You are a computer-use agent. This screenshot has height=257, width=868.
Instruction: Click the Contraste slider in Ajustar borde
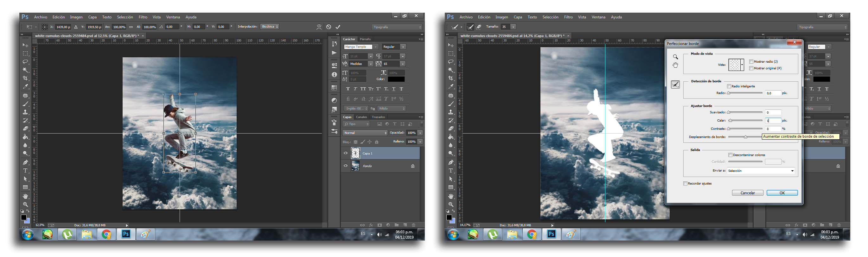tap(745, 129)
